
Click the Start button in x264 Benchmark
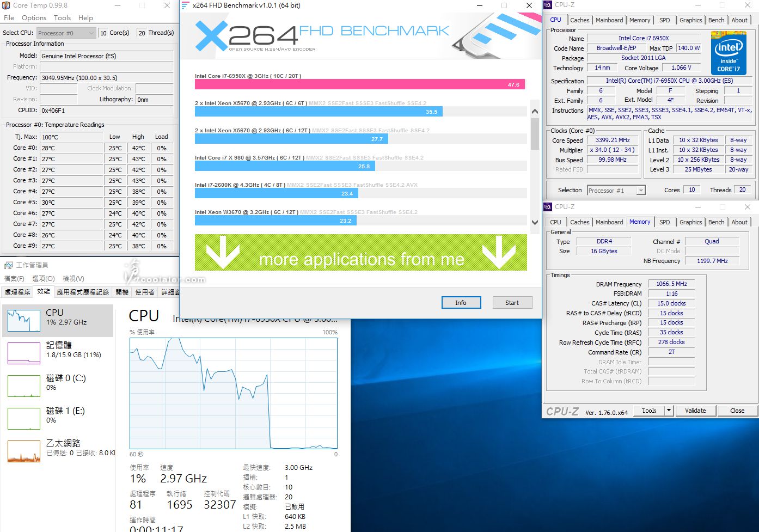(512, 303)
